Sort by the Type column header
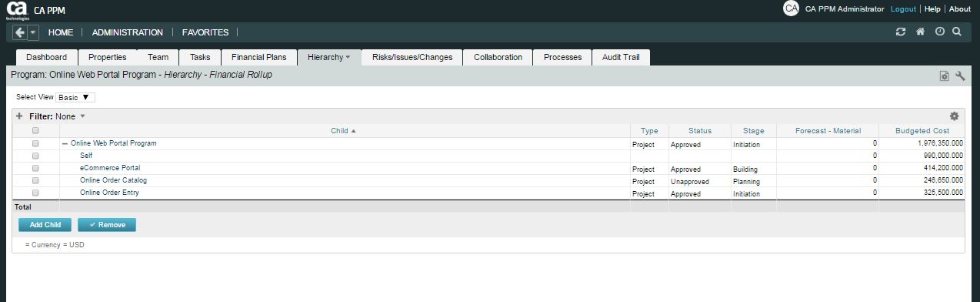Image resolution: width=980 pixels, height=302 pixels. coord(649,131)
